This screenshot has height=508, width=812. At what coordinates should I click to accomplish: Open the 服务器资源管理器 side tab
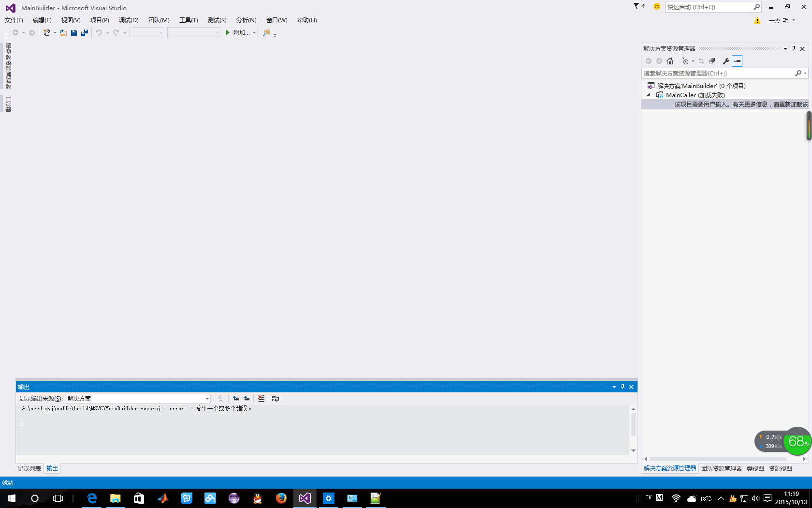[x=8, y=66]
